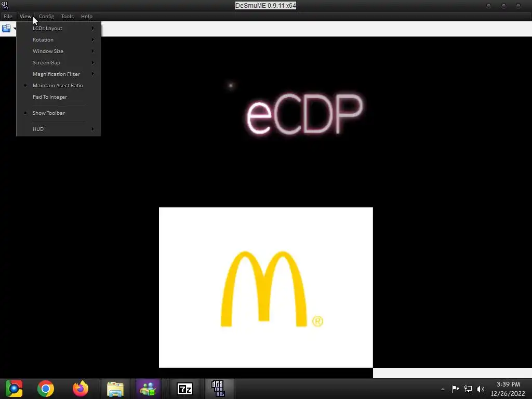The image size is (532, 399).
Task: Click the eCDP logo on upper screen
Action: [304, 114]
